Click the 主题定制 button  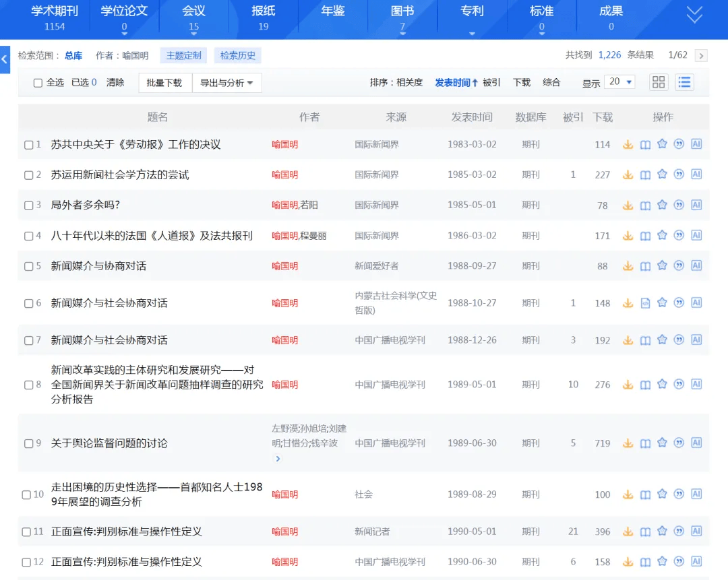[184, 56]
